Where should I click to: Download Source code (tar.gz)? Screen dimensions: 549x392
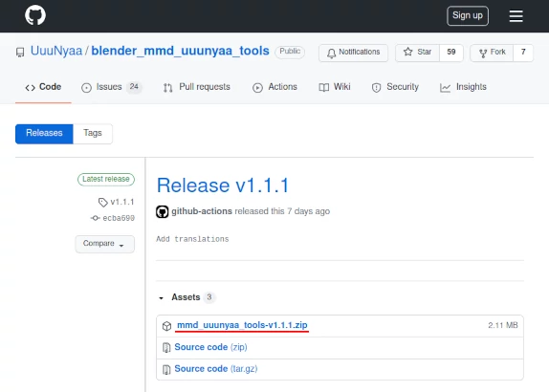click(x=216, y=369)
